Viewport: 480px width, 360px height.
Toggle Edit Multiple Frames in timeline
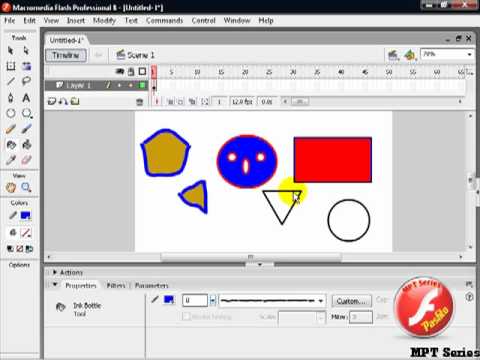[192, 102]
